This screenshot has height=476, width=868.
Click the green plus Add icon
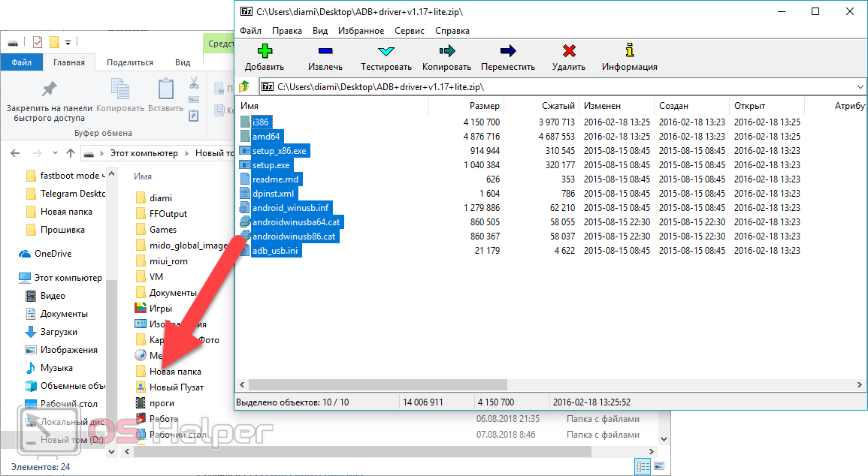pyautogui.click(x=265, y=51)
